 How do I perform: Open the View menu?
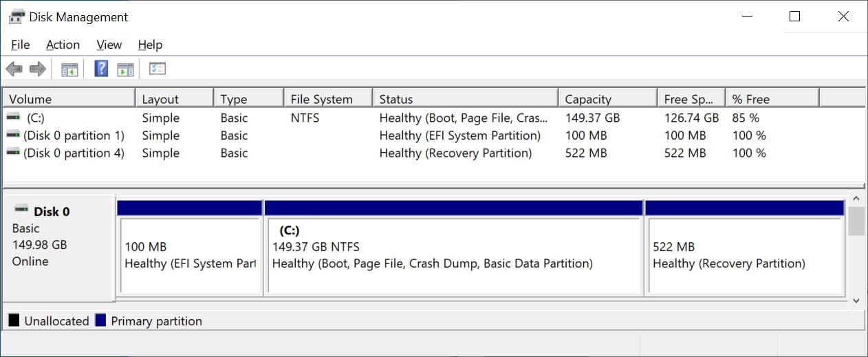(109, 45)
